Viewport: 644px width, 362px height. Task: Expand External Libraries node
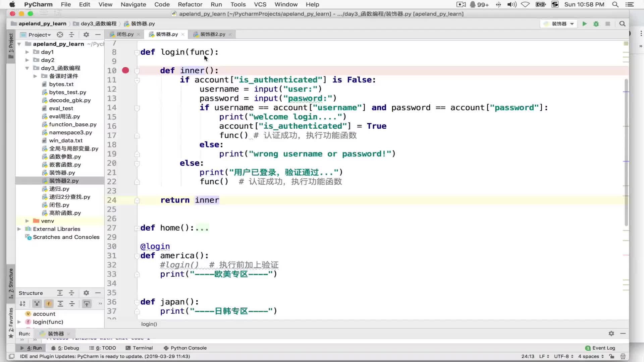pyautogui.click(x=19, y=229)
